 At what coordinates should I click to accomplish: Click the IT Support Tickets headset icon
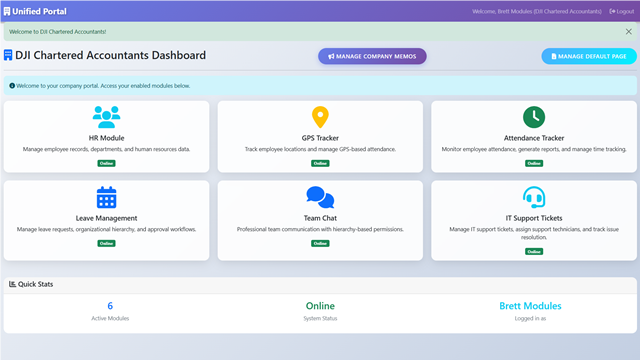click(534, 198)
